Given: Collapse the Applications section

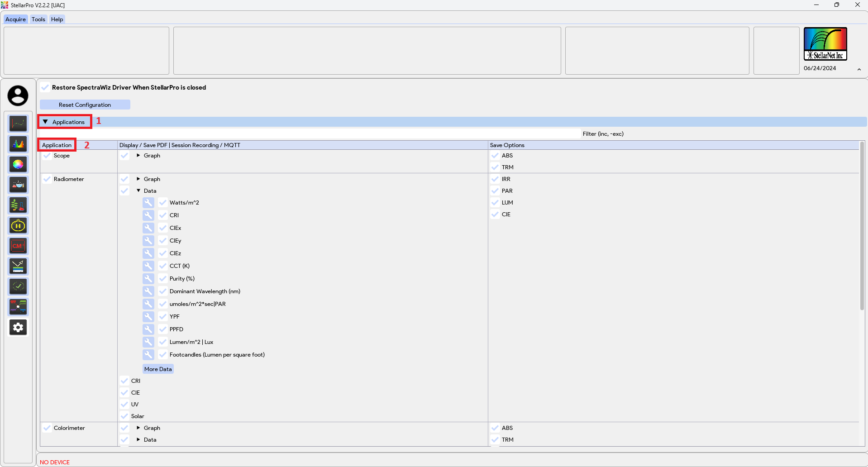Looking at the screenshot, I should (x=45, y=122).
